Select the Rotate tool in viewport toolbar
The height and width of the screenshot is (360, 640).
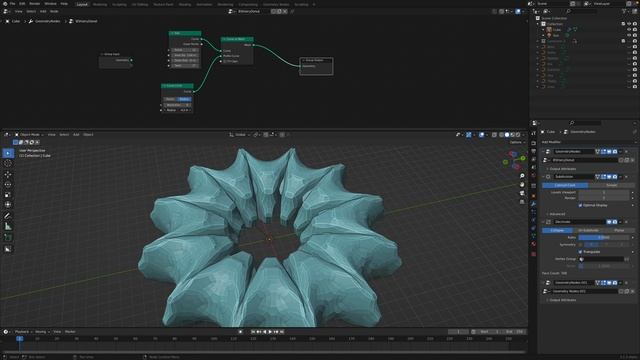(8, 184)
